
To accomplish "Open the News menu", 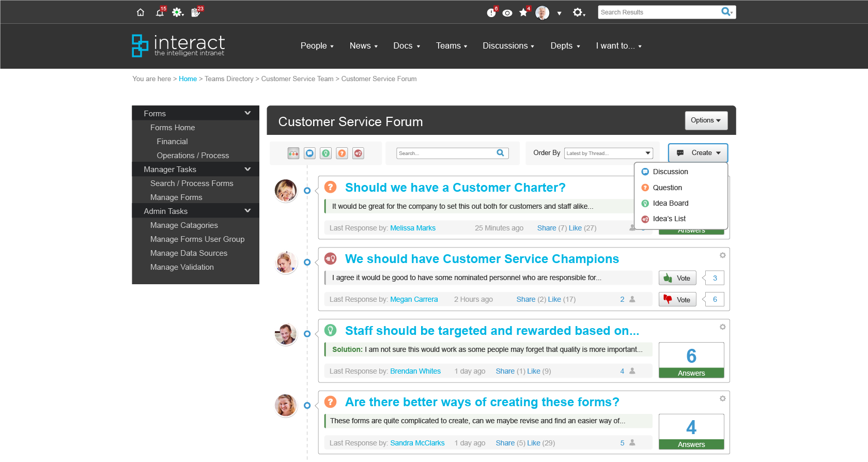I will click(363, 46).
